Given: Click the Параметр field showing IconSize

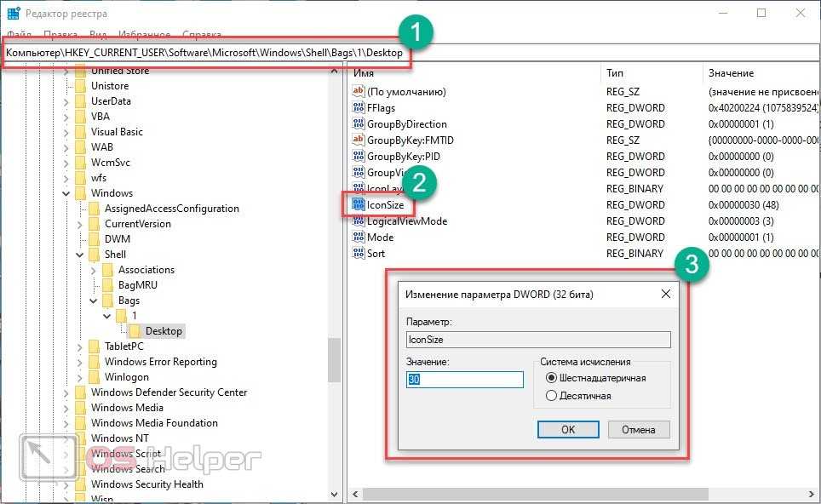Looking at the screenshot, I should (x=538, y=340).
